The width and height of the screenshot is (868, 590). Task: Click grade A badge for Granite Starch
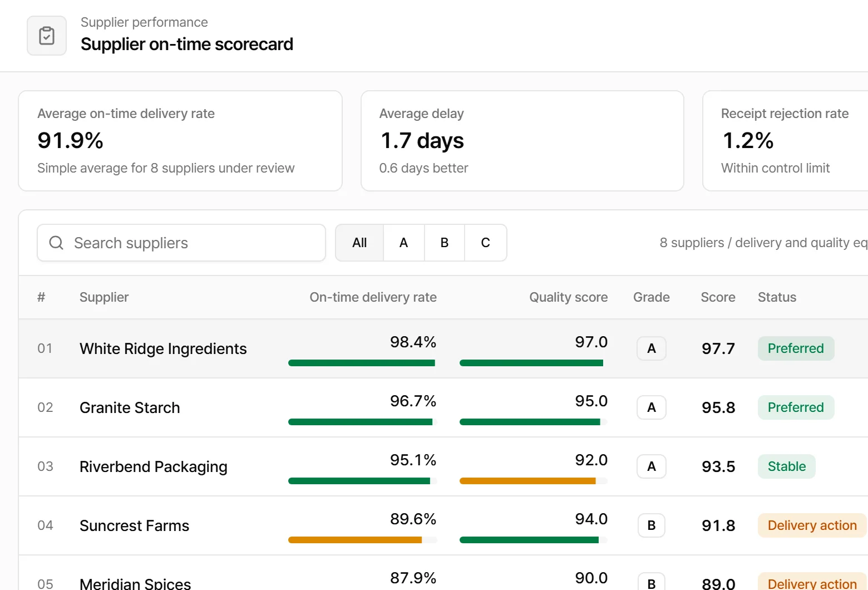652,407
